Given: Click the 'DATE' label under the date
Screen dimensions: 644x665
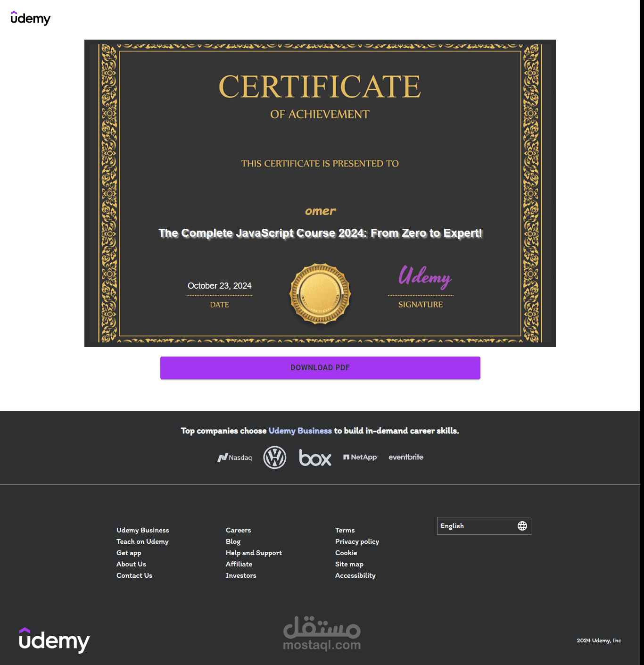Looking at the screenshot, I should click(x=220, y=305).
